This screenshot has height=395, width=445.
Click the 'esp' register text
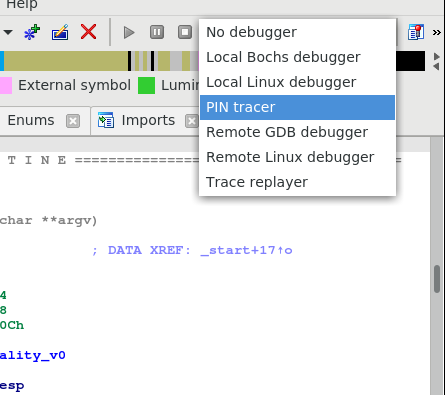(12, 386)
